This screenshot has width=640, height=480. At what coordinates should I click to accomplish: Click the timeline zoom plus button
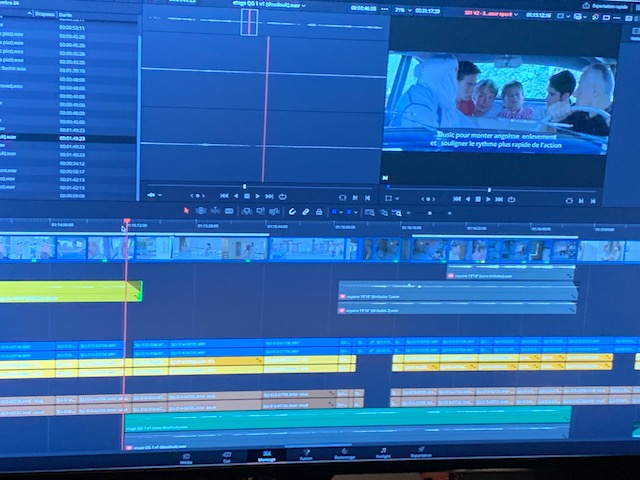coord(449,213)
